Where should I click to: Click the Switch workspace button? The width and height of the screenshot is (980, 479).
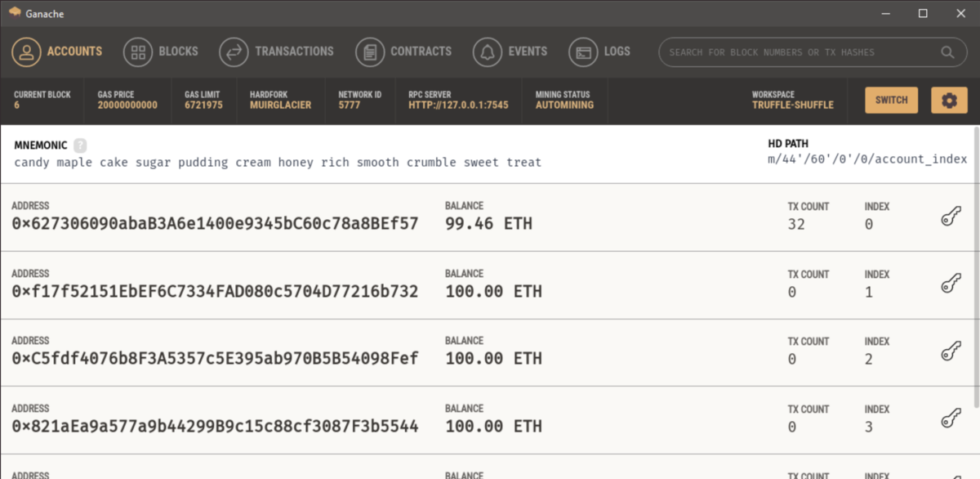coord(892,101)
